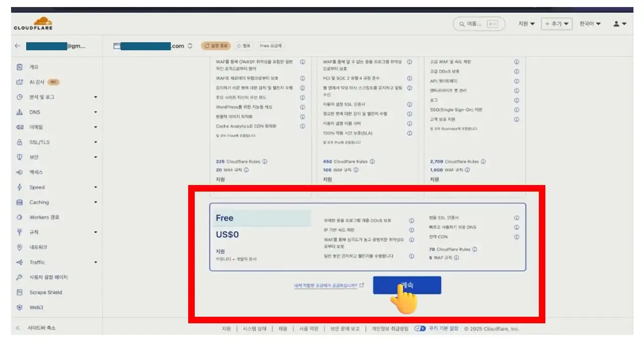Click info icon beside 전역 CDN
Image resolution: width=644 pixels, height=362 pixels.
516,237
